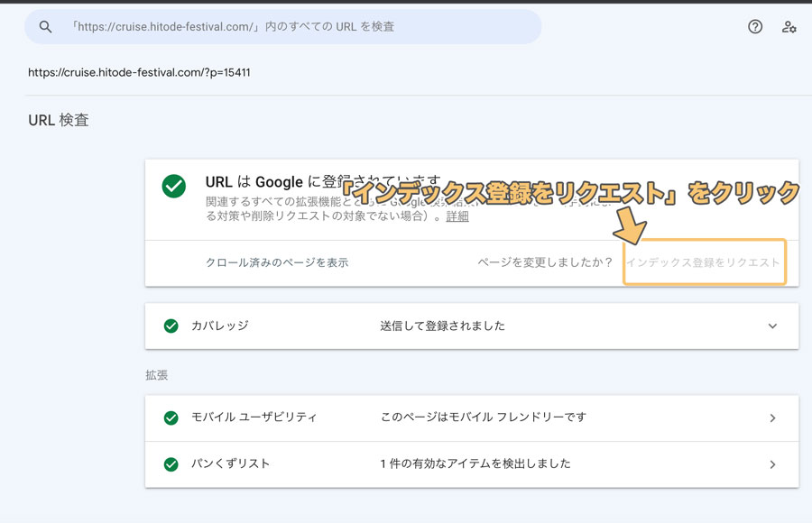Click the green check icon beside パンくずリスト
Screen dimensions: 812x523
pos(171,464)
